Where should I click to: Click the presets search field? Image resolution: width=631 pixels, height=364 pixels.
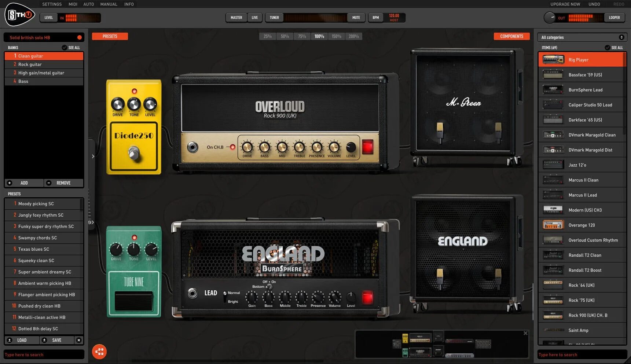44,354
